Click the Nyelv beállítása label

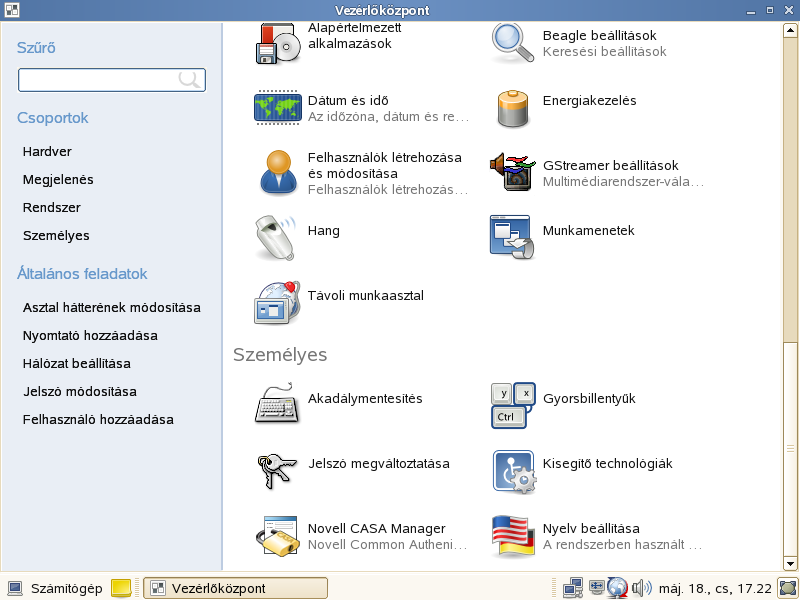[591, 529]
